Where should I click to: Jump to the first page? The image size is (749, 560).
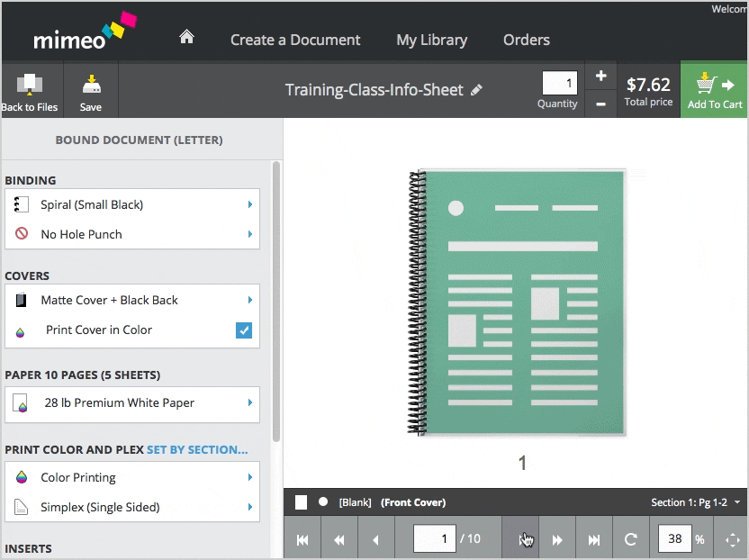pyautogui.click(x=302, y=539)
